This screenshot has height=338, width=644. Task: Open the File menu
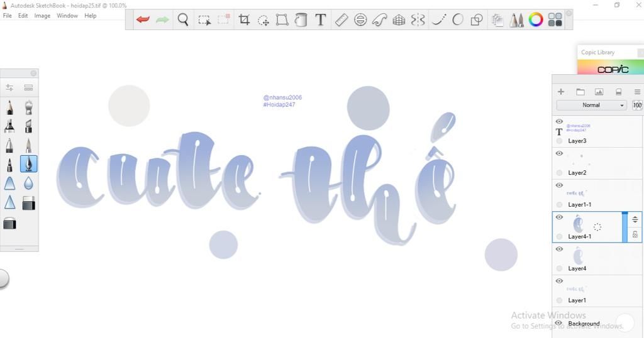coord(8,16)
